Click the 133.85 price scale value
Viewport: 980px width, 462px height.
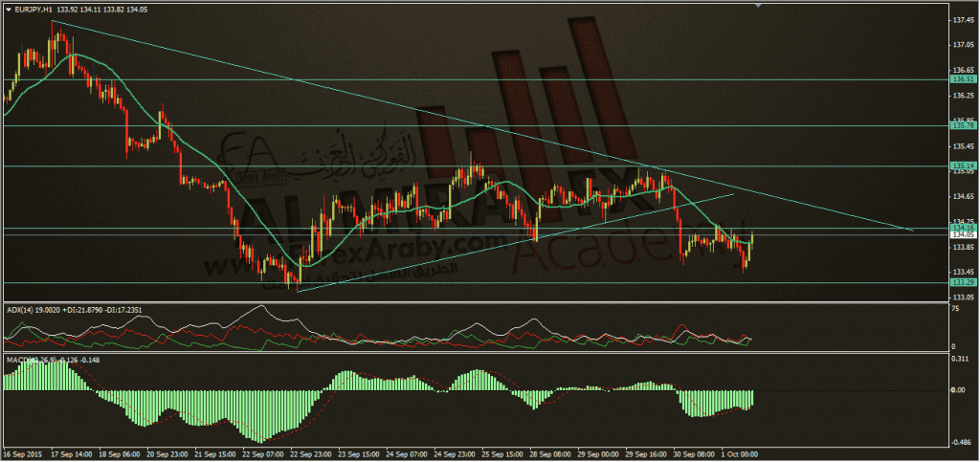(x=964, y=247)
